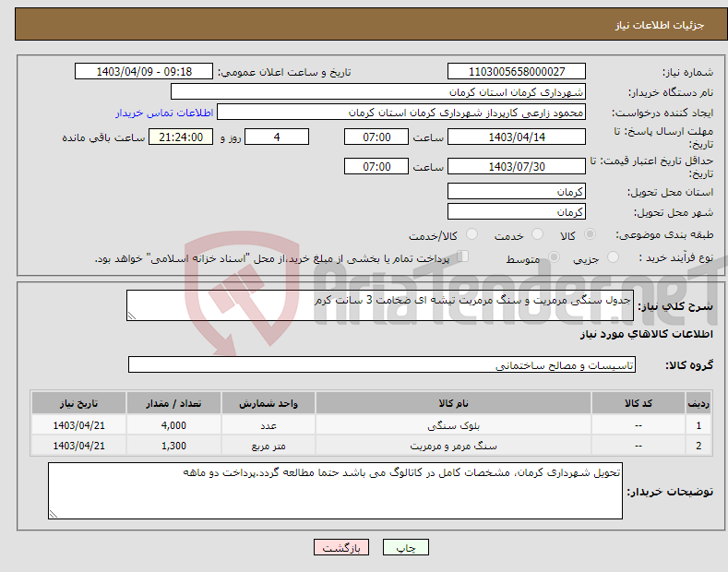This screenshot has width=728, height=572.
Task: Click the delivery province field کرمان
Action: (x=517, y=191)
